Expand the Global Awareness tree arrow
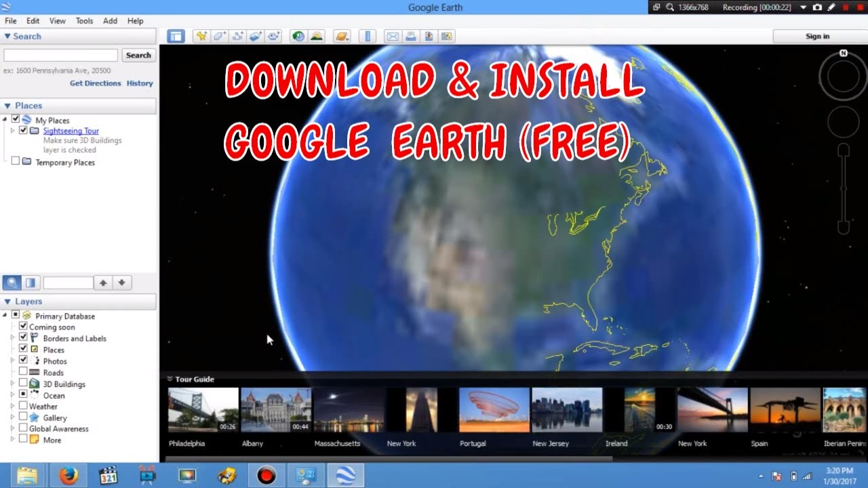The image size is (868, 488). point(12,428)
